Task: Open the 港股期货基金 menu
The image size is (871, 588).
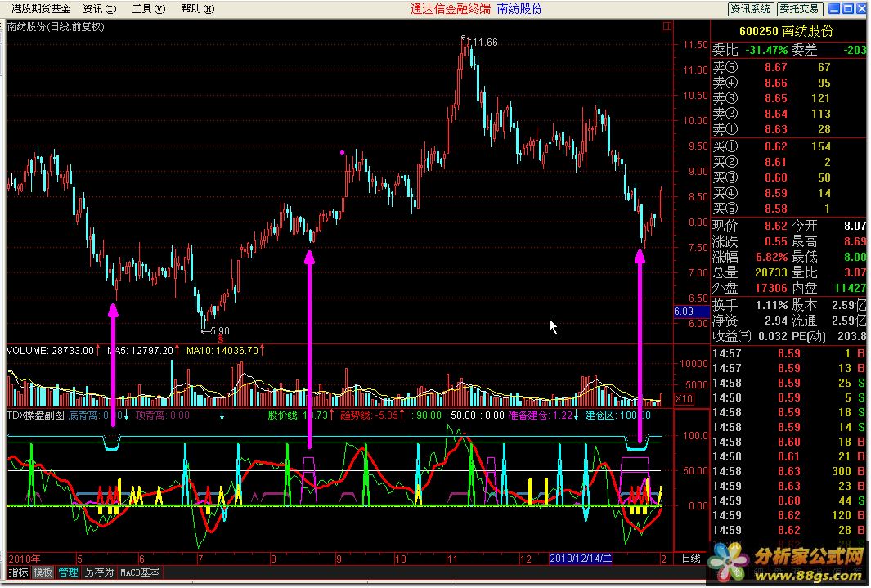Action: pyautogui.click(x=41, y=9)
